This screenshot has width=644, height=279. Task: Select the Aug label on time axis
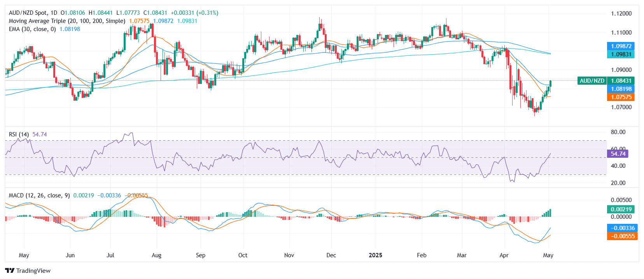coord(156,255)
